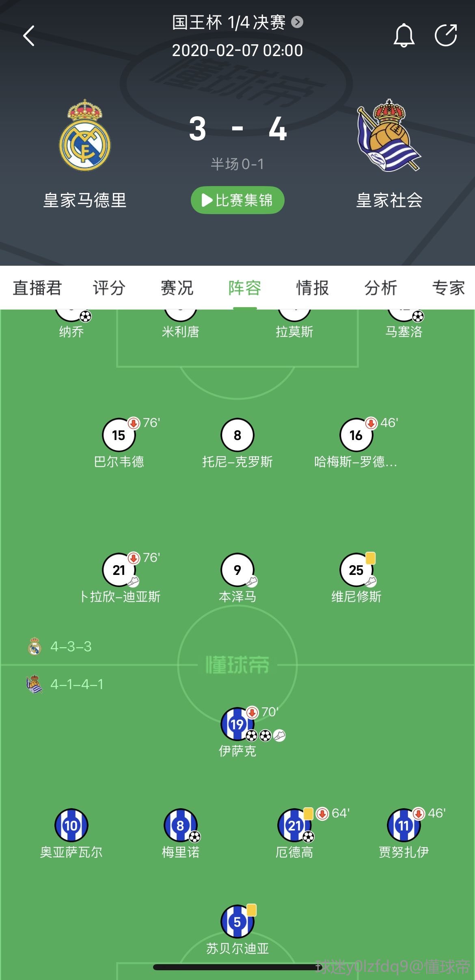
Task: Open the 情报 tab
Action: (x=312, y=288)
